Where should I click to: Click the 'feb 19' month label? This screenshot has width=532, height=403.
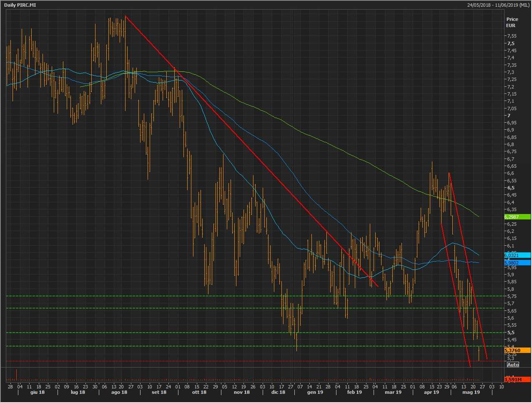click(354, 392)
